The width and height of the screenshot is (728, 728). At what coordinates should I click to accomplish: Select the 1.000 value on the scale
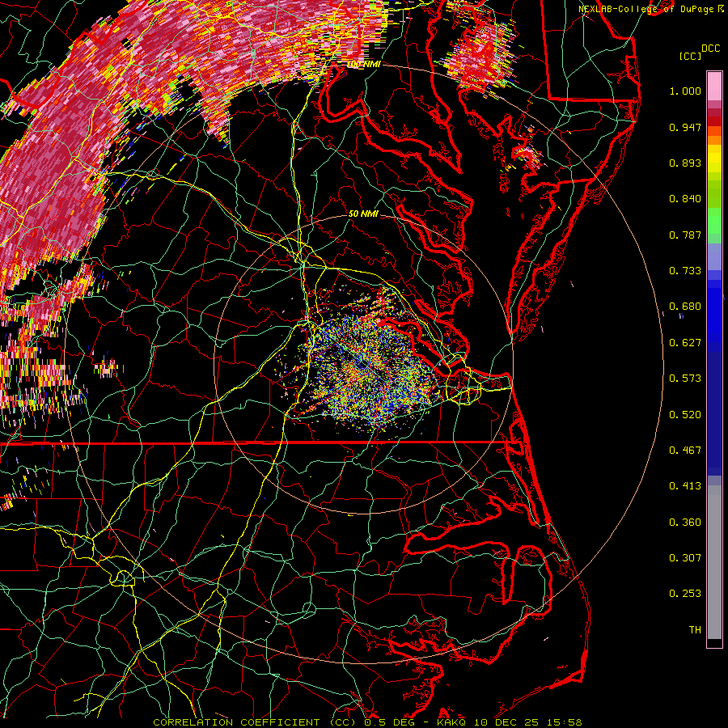(x=685, y=91)
